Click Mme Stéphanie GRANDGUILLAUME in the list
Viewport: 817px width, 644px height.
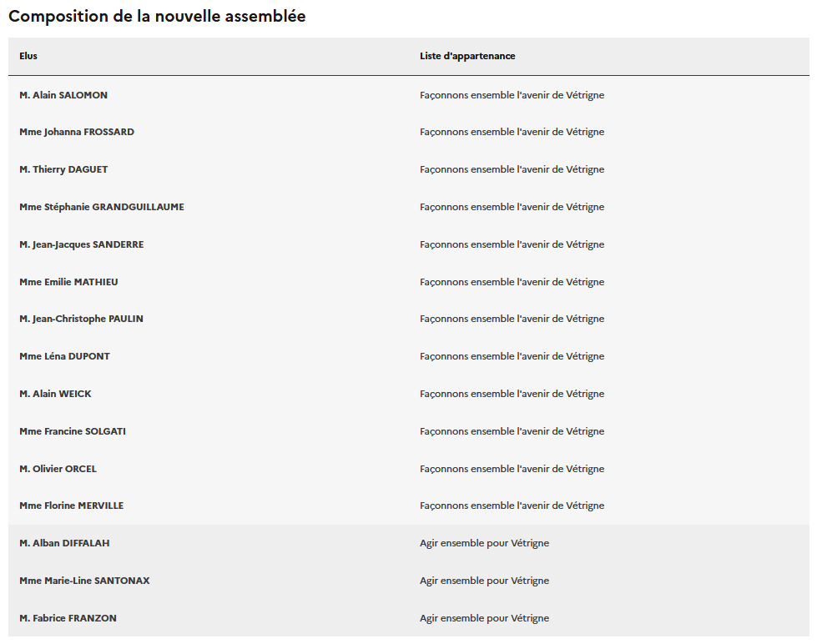102,207
